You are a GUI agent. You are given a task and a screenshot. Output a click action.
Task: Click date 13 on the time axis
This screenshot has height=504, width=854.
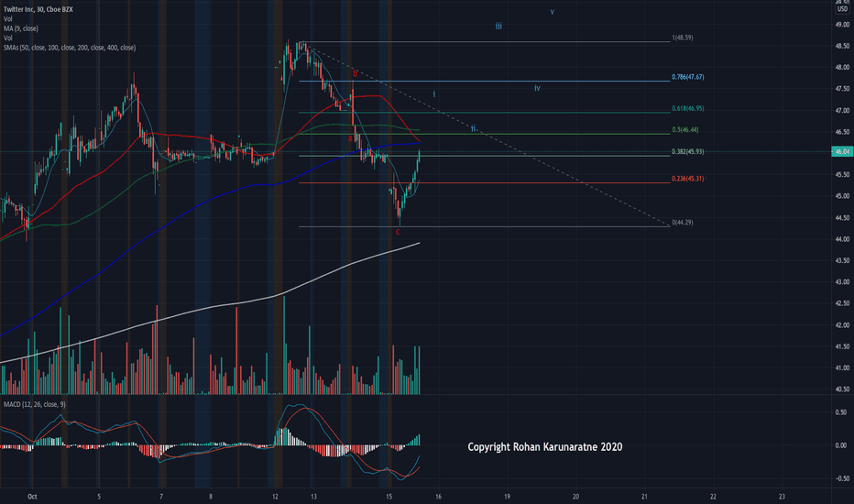[313, 497]
